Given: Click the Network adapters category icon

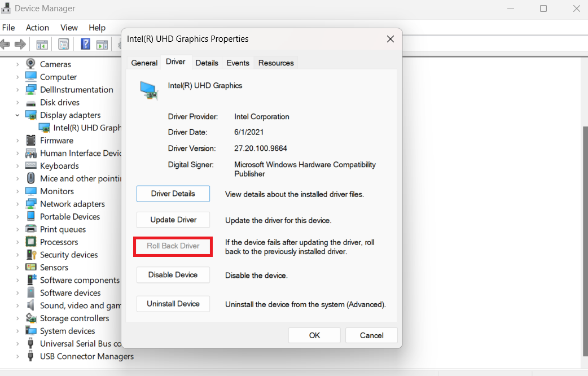Looking at the screenshot, I should (30, 204).
